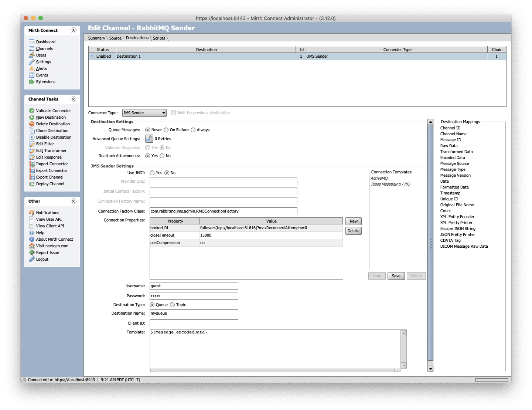Screen dimensions: 532x410
Task: Click the New Destination plus icon
Action: point(32,117)
